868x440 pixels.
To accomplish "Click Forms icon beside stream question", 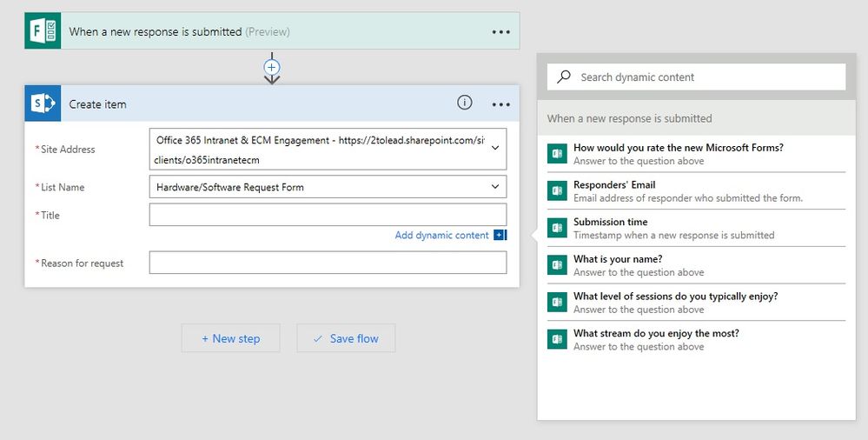I will point(557,339).
